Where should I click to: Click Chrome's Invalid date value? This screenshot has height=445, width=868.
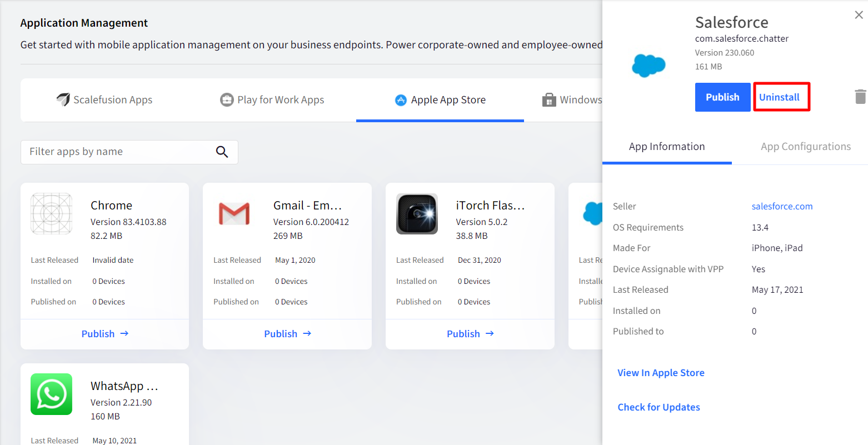coord(113,260)
